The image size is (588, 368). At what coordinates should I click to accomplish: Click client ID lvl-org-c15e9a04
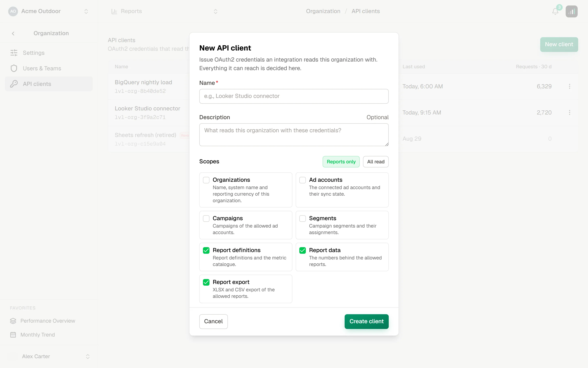pyautogui.click(x=140, y=144)
